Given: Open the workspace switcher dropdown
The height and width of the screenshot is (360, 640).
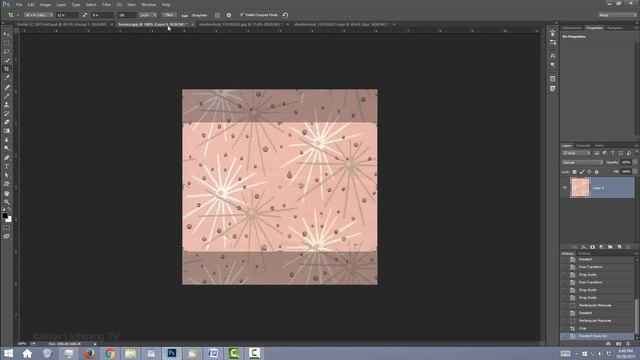Looking at the screenshot, I should (617, 15).
